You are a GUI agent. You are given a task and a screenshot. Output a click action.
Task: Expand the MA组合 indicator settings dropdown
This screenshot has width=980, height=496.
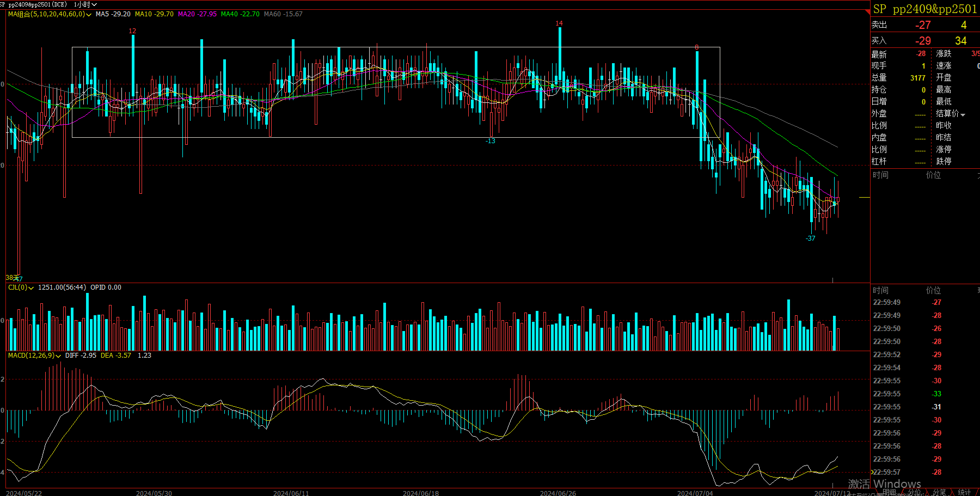88,15
